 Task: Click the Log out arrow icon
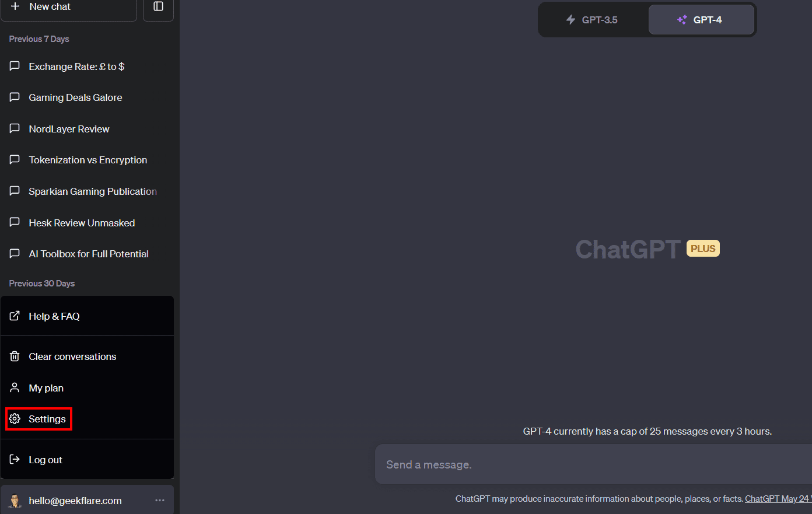coord(14,459)
